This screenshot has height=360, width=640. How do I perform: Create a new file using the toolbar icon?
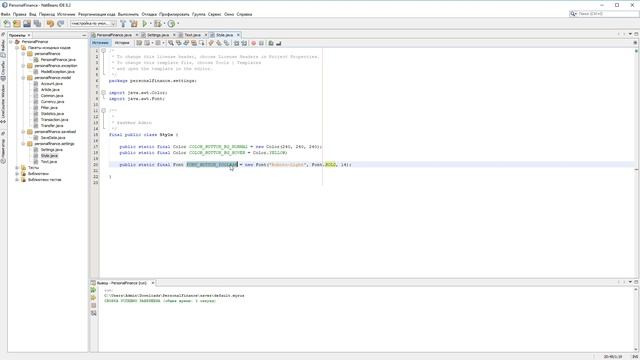click(7, 24)
